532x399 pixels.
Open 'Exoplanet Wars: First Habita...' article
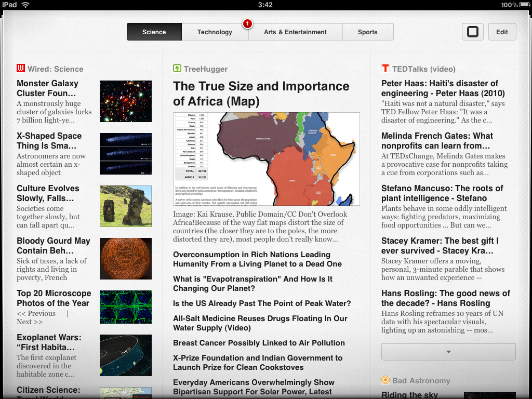click(49, 342)
